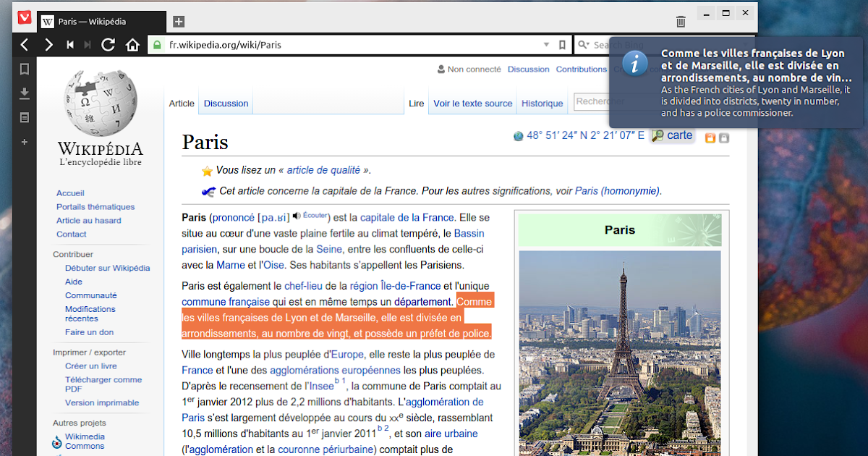Open the Downloads side panel
This screenshot has width=868, height=456.
[x=25, y=93]
